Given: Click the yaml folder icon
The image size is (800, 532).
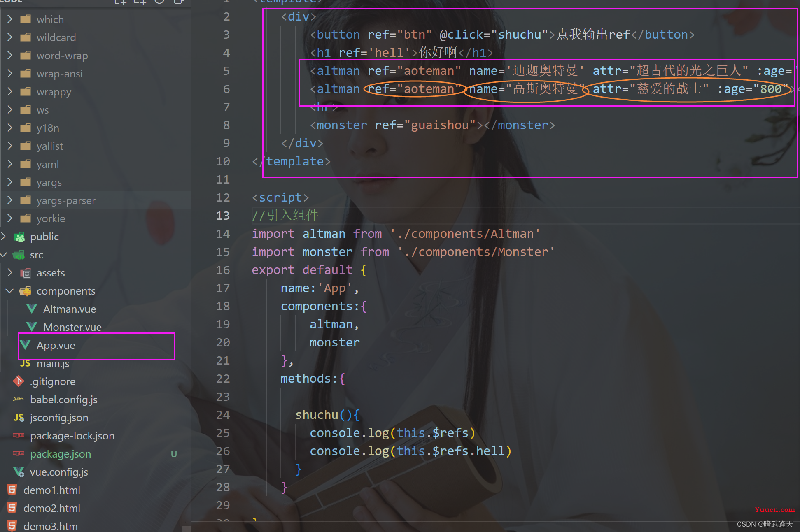Looking at the screenshot, I should pos(26,164).
